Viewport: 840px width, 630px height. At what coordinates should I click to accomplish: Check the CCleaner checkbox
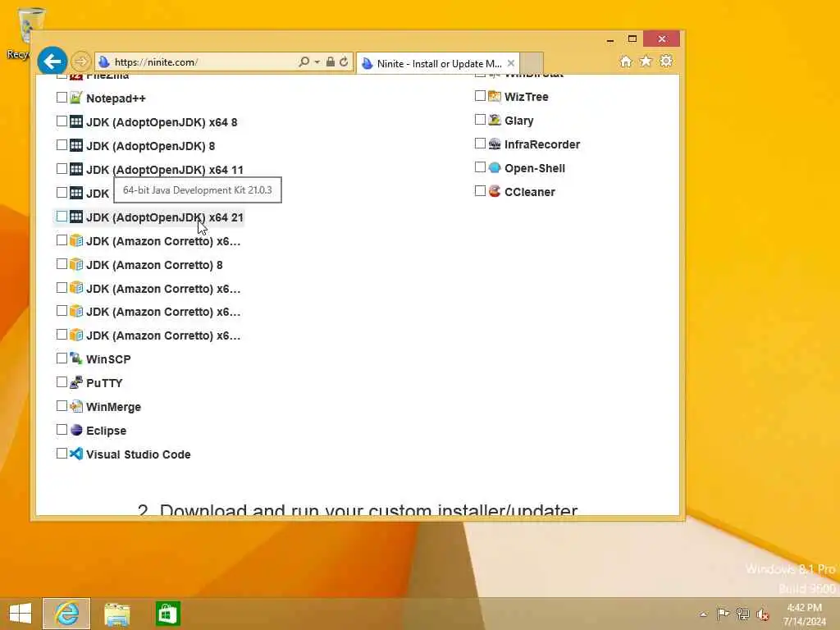pos(480,190)
